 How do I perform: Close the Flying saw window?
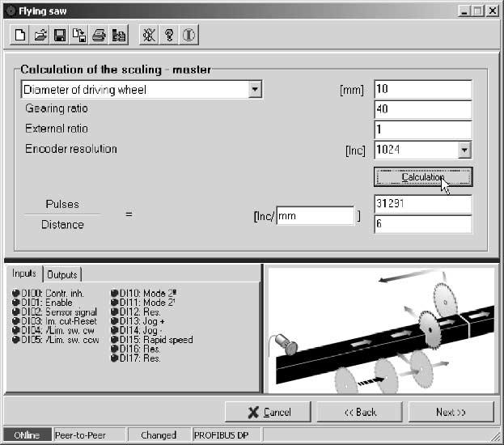coord(493,11)
